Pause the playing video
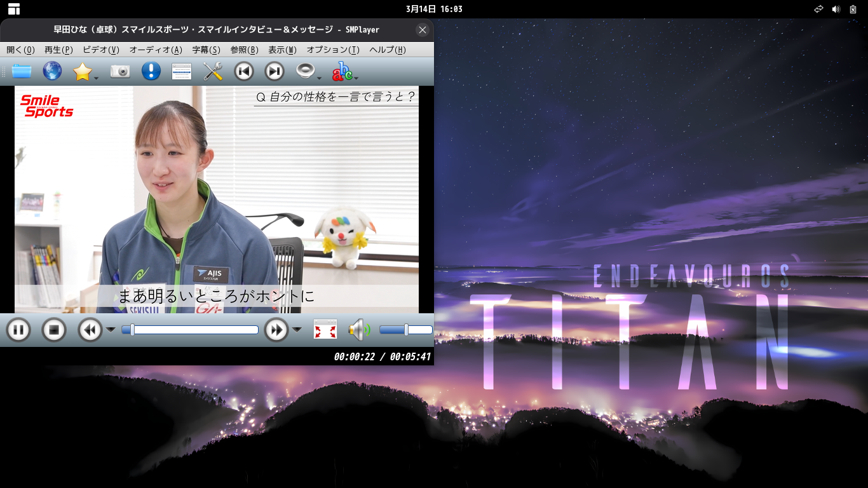 18,330
